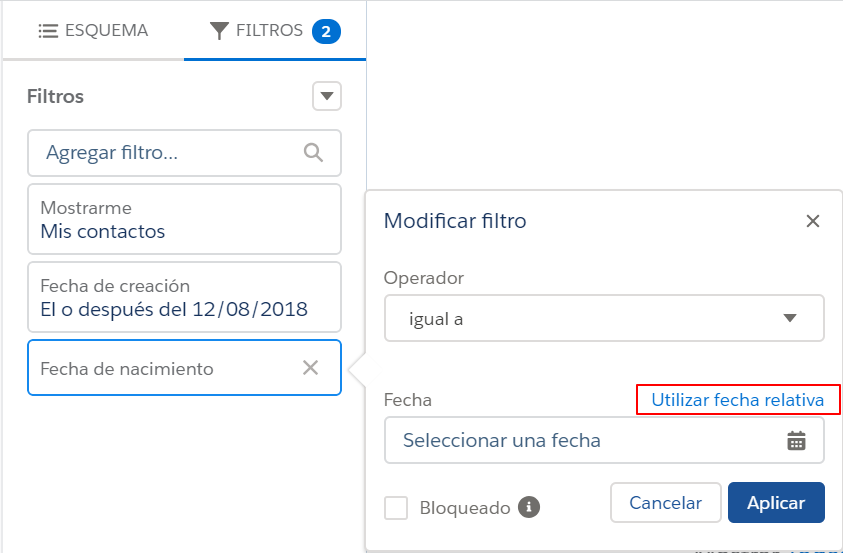Switch to the ESQUEMA tab
The height and width of the screenshot is (553, 843).
[93, 31]
